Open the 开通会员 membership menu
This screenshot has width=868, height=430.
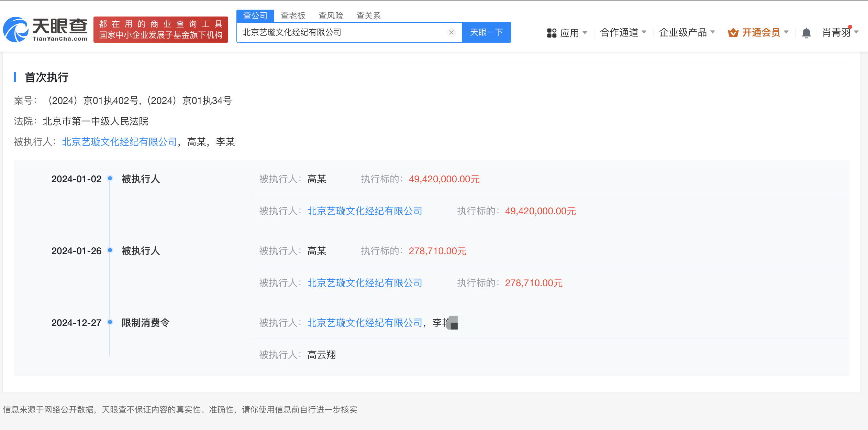(761, 33)
